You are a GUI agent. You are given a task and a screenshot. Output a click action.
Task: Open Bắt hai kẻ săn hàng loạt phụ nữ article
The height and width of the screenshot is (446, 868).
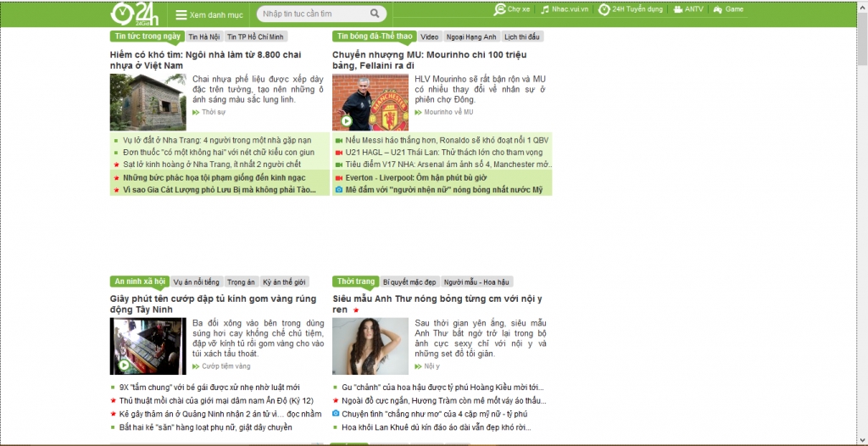click(x=205, y=427)
